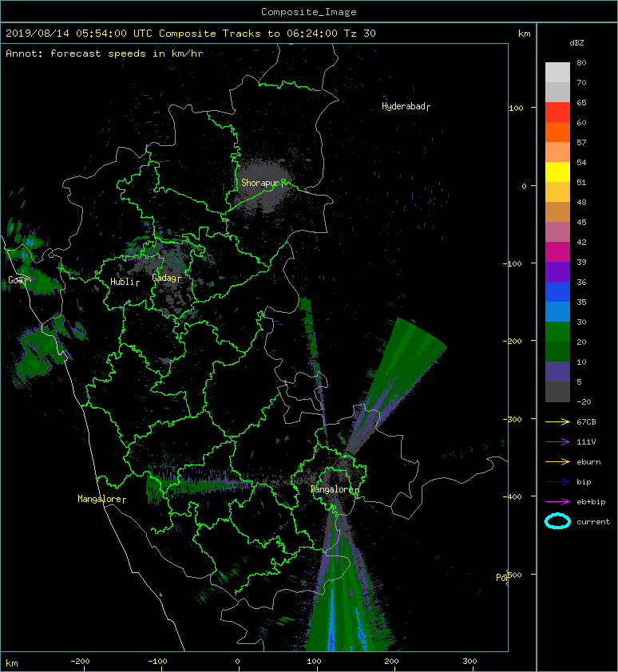Click the 80 value at the top of the dBZ scale
The image size is (618, 672).
(581, 62)
